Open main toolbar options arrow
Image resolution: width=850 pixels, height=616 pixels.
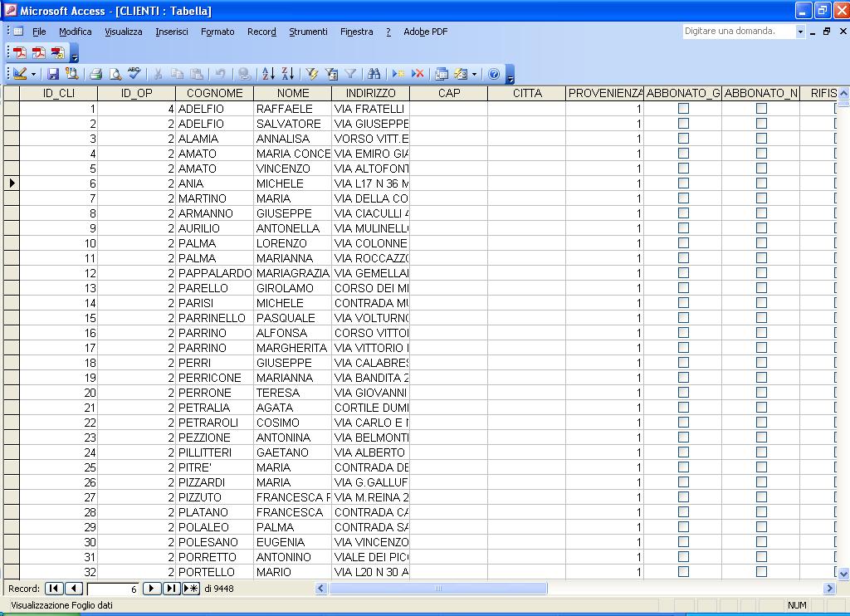point(510,74)
